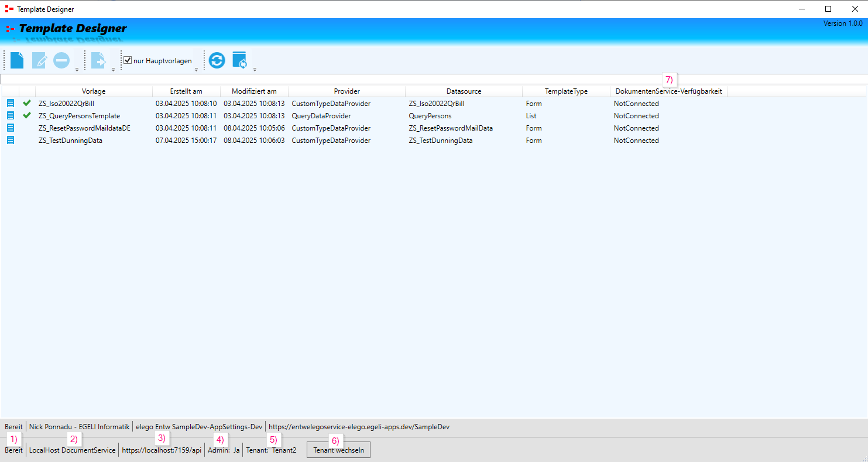Viewport: 868px width, 462px height.
Task: Sort by the Provider column header
Action: point(346,91)
